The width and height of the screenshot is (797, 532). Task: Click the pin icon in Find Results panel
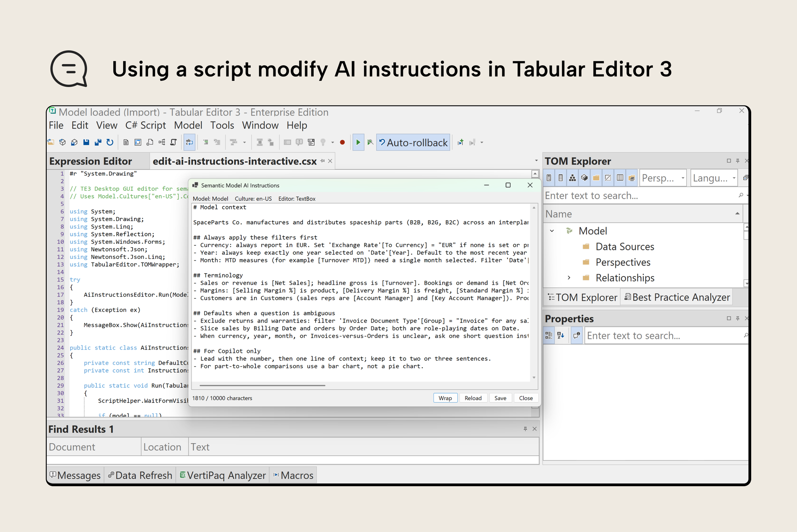tap(525, 429)
